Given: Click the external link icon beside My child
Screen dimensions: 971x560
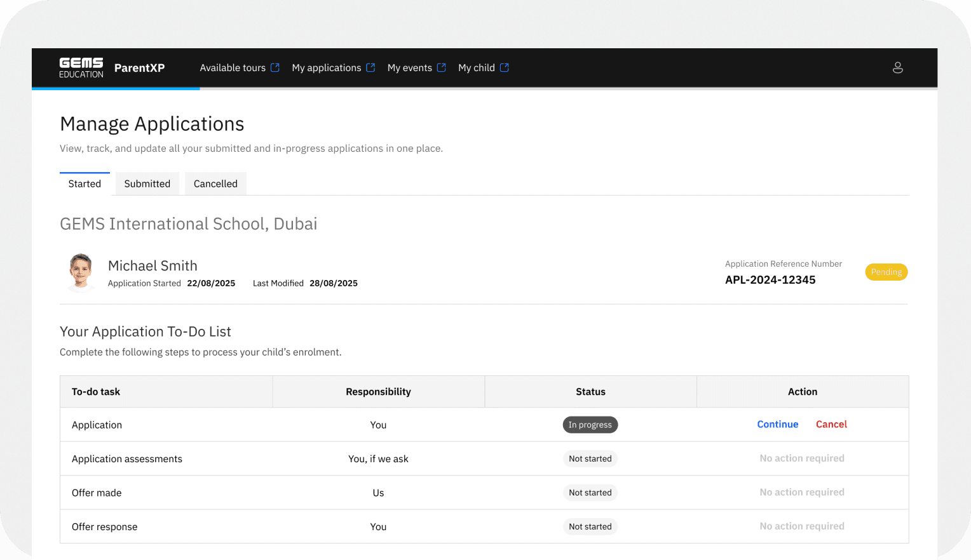Looking at the screenshot, I should pos(505,67).
